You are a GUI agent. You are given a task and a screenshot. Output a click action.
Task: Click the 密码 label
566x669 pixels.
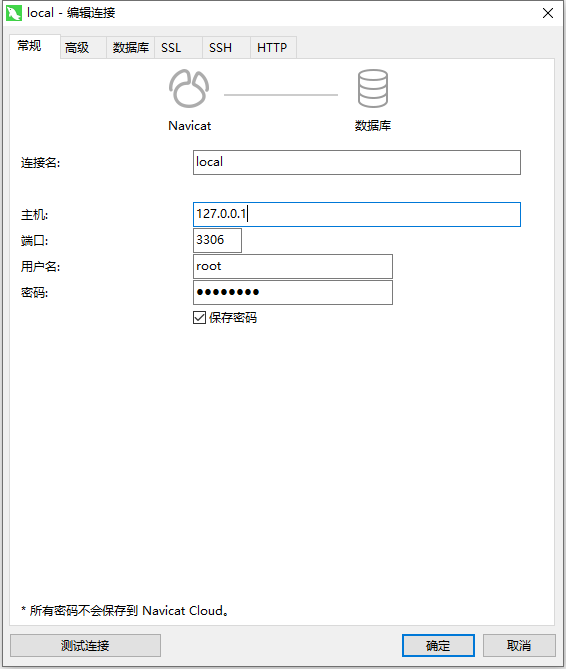35,293
